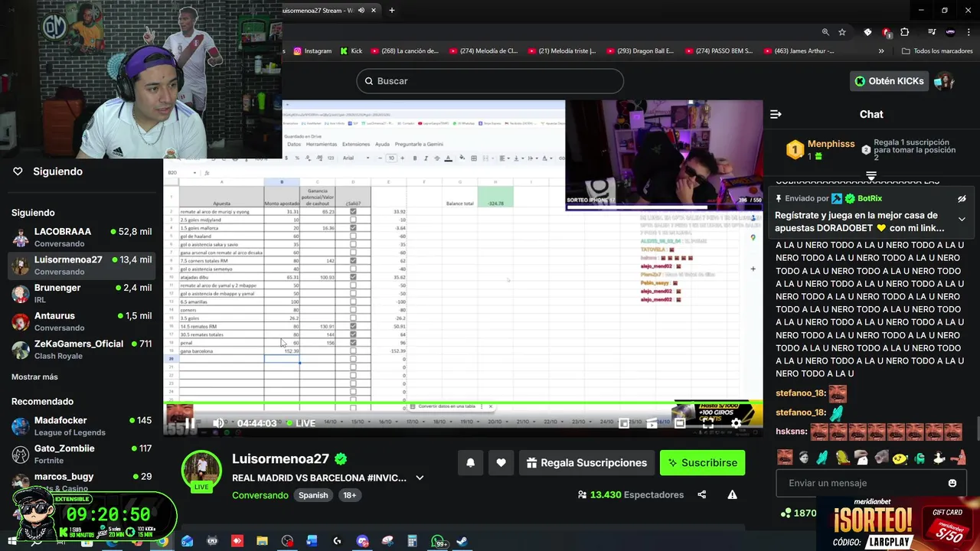This screenshot has height=551, width=980.
Task: Focus the Buscar search box
Action: pos(490,81)
